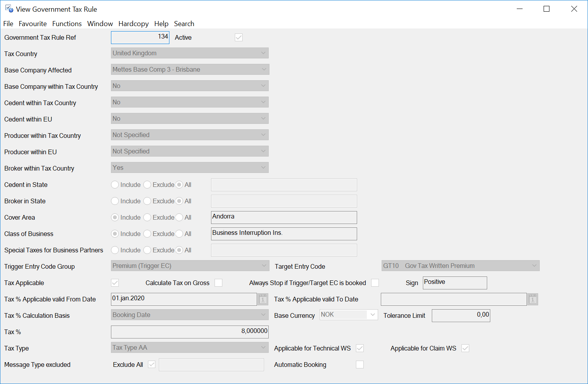Open the Hardcopy menu

pyautogui.click(x=134, y=24)
